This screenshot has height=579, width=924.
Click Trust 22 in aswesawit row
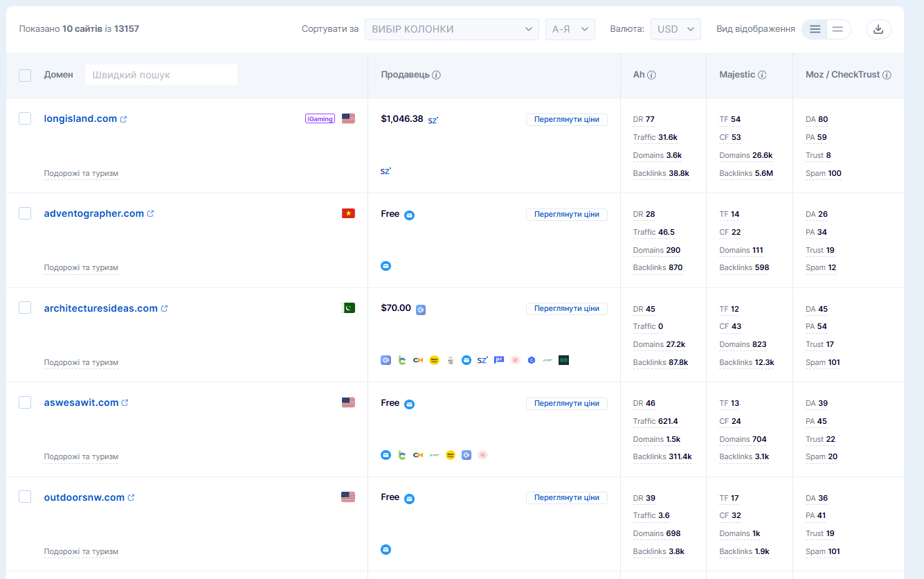[820, 439]
